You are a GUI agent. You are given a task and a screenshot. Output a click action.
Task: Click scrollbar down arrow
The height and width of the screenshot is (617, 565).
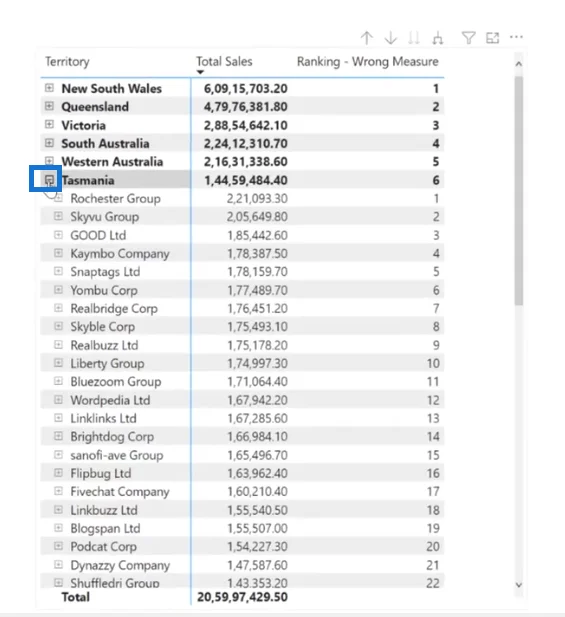pos(519,585)
